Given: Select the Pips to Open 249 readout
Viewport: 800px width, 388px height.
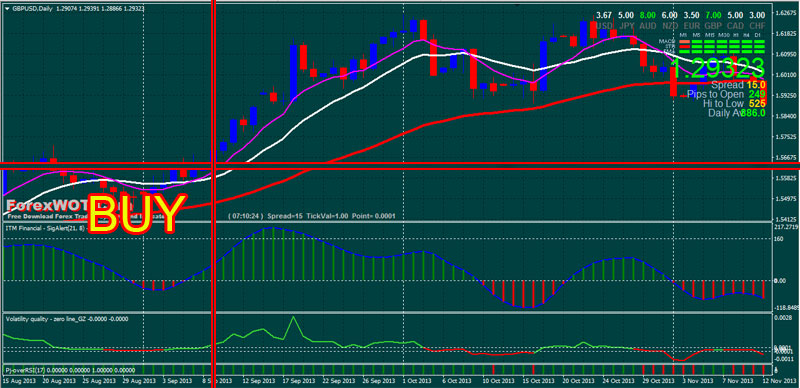Looking at the screenshot, I should (726, 94).
